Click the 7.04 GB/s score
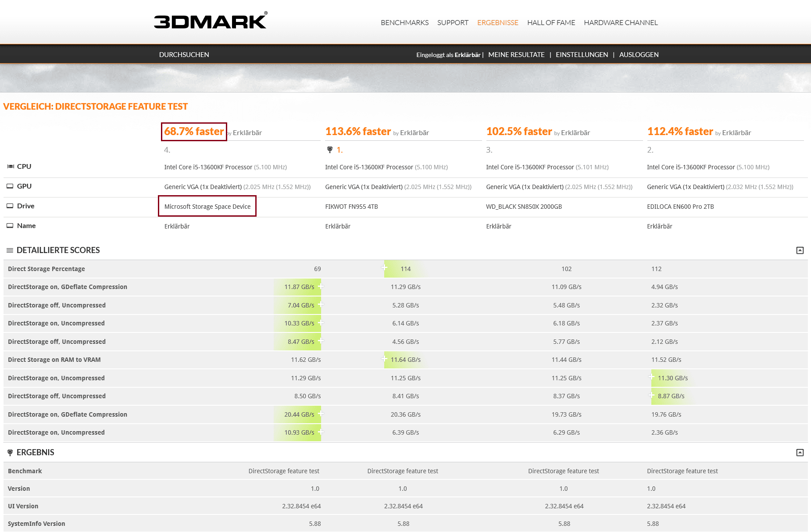The image size is (811, 532). pos(301,305)
